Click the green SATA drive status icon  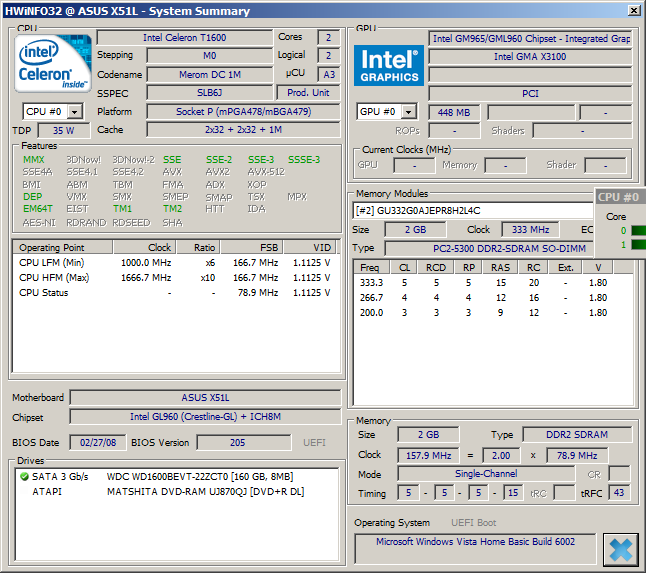(x=22, y=477)
